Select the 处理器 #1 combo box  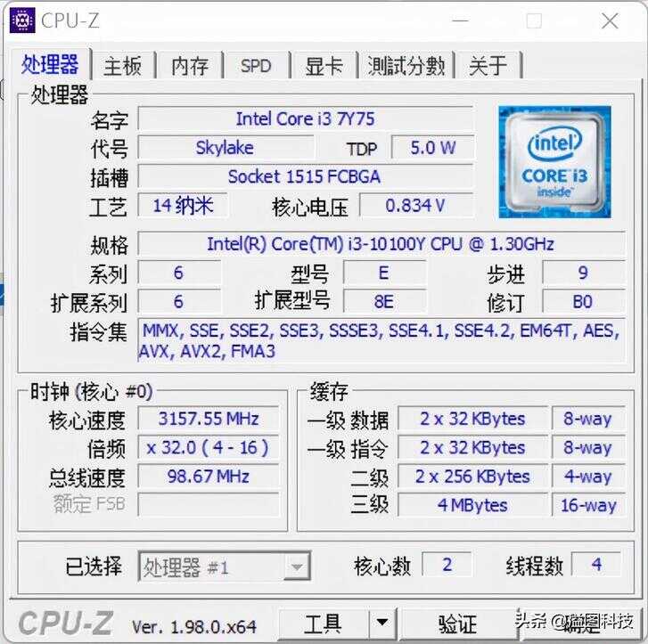tap(224, 567)
